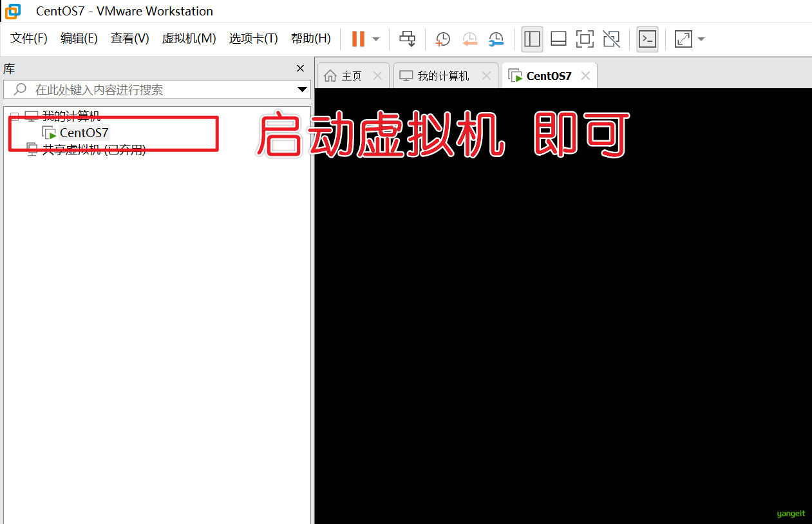Image resolution: width=812 pixels, height=524 pixels.
Task: Open the 虚拟机(M) menu
Action: tap(189, 39)
